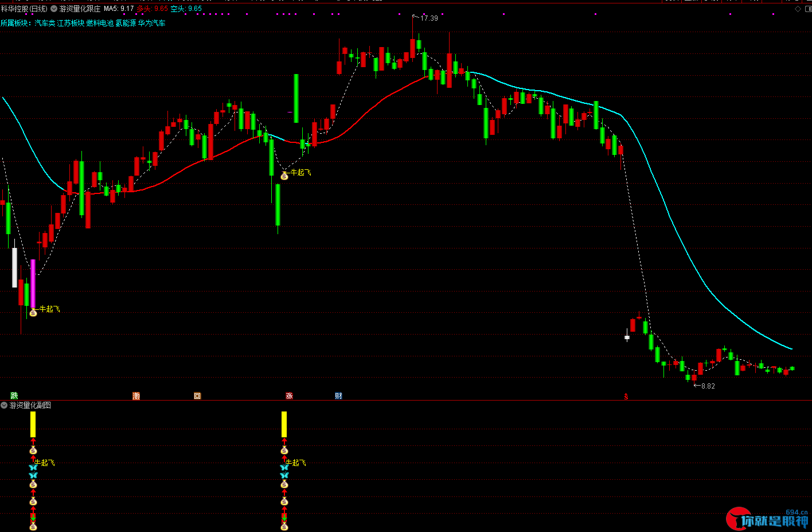The width and height of the screenshot is (812, 532).
Task: Click the cyan 空头: 9.65 value
Action: click(x=186, y=9)
